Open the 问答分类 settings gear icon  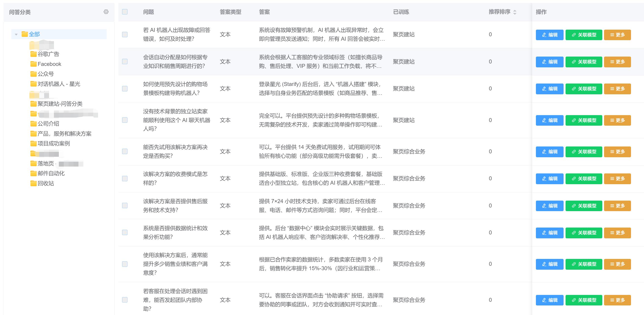point(106,12)
